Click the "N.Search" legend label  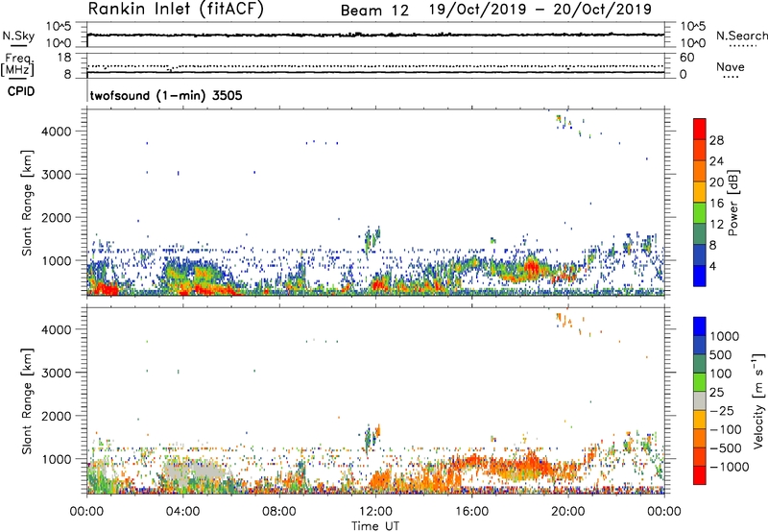(x=741, y=36)
